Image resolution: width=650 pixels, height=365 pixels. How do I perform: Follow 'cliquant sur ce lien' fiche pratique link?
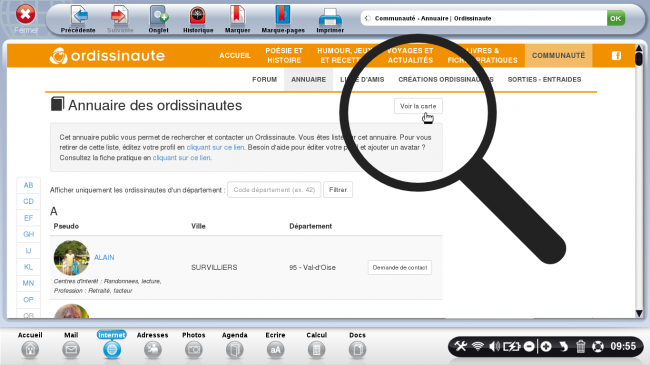[x=181, y=158]
